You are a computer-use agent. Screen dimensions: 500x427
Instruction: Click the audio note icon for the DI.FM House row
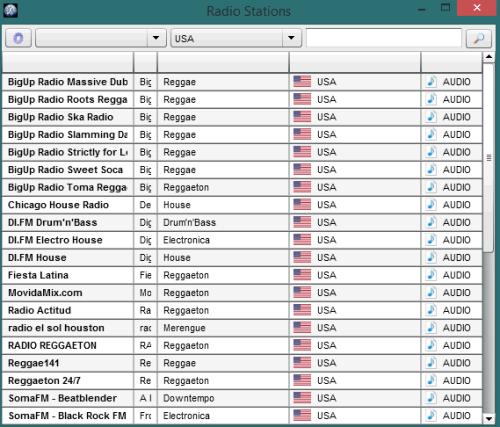click(431, 257)
